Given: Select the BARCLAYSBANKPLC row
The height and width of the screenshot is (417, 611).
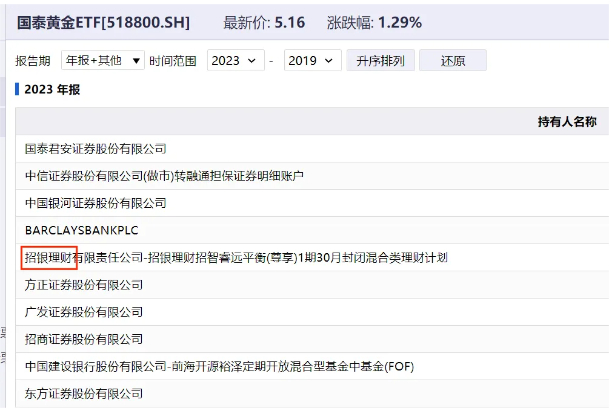Looking at the screenshot, I should [312, 230].
